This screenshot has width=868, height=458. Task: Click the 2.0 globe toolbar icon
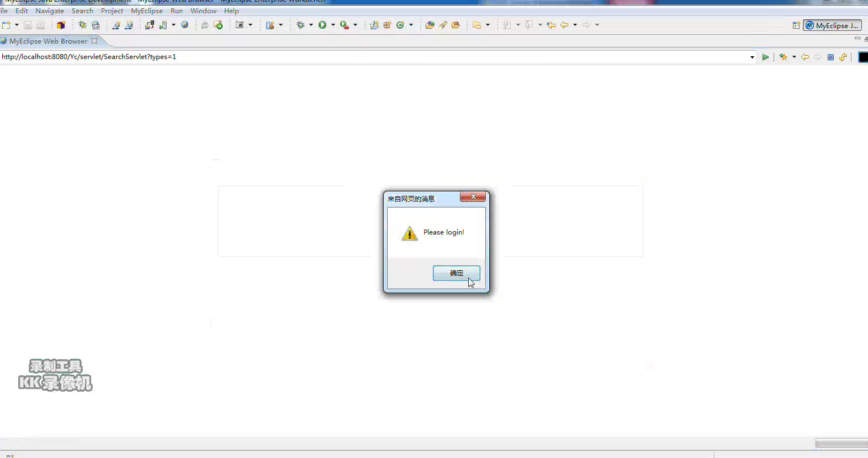96,25
